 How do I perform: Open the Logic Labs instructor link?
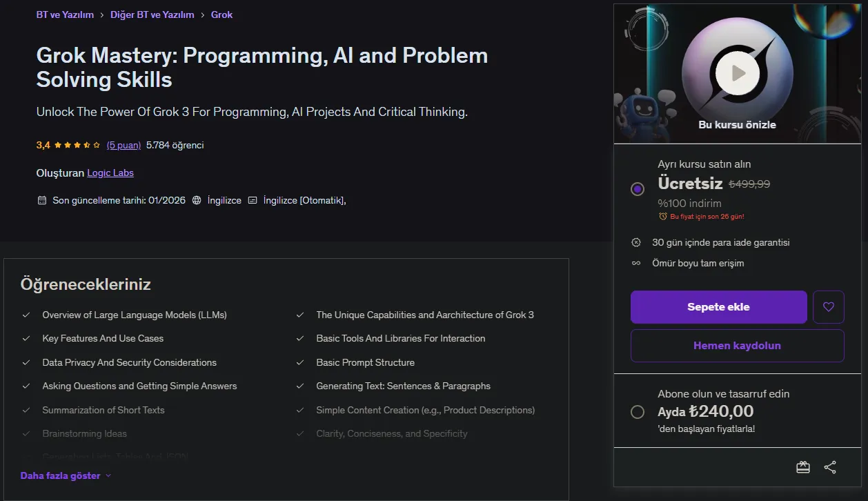pos(110,173)
